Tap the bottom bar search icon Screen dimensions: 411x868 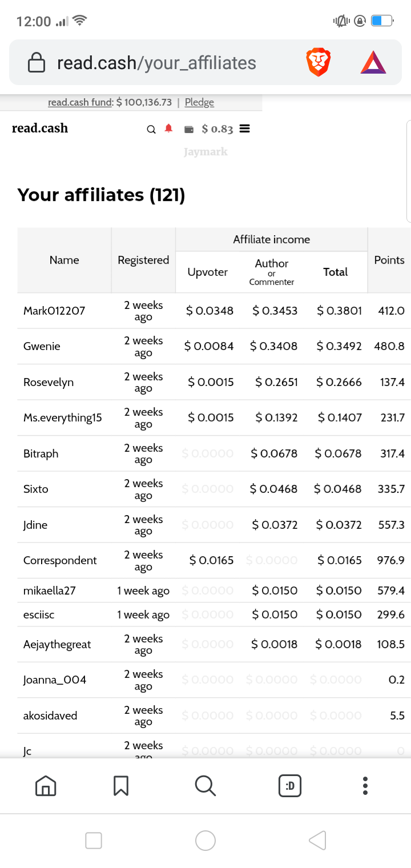point(205,786)
